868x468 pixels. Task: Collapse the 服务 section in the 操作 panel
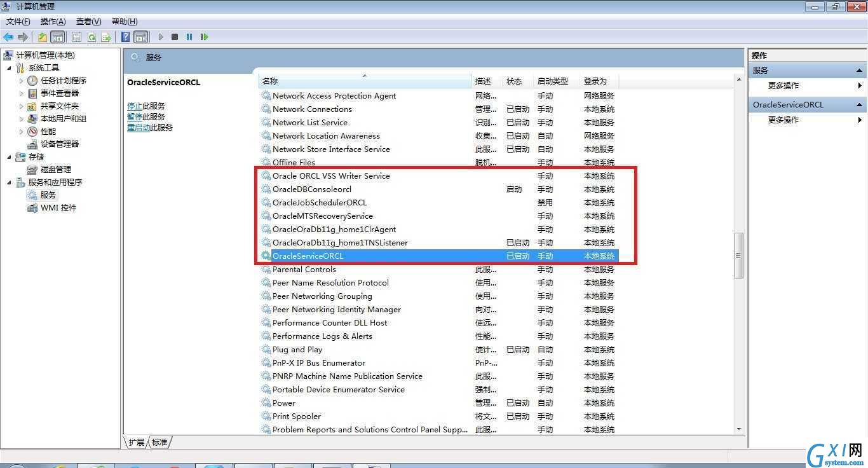[x=860, y=71]
